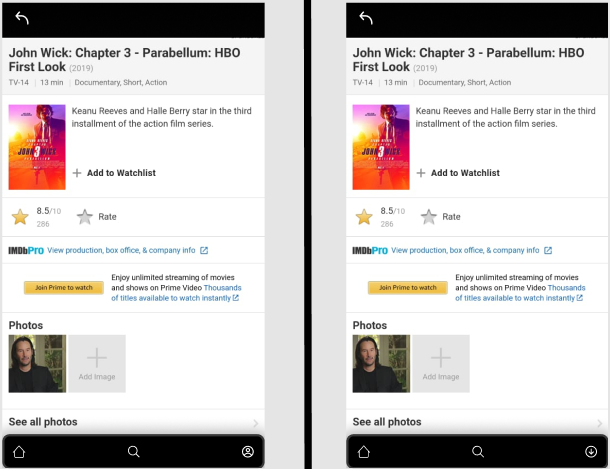Open Thousands of titles available link on right
The width and height of the screenshot is (610, 469).
(520, 293)
